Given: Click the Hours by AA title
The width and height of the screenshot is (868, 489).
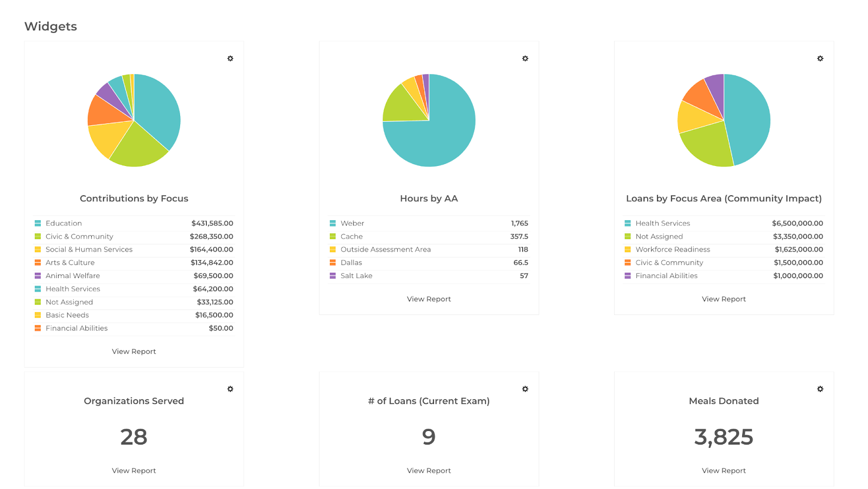Looking at the screenshot, I should (x=429, y=198).
